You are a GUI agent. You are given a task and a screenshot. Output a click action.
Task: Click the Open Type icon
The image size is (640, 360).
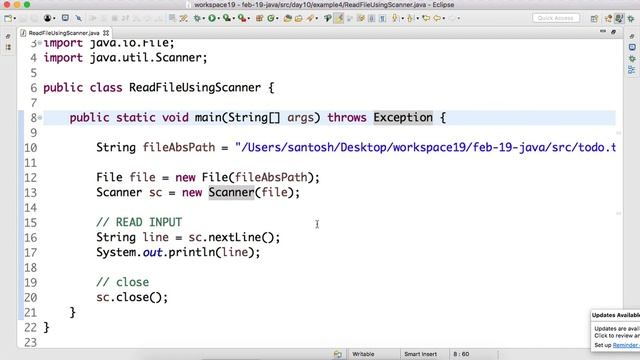pos(287,18)
